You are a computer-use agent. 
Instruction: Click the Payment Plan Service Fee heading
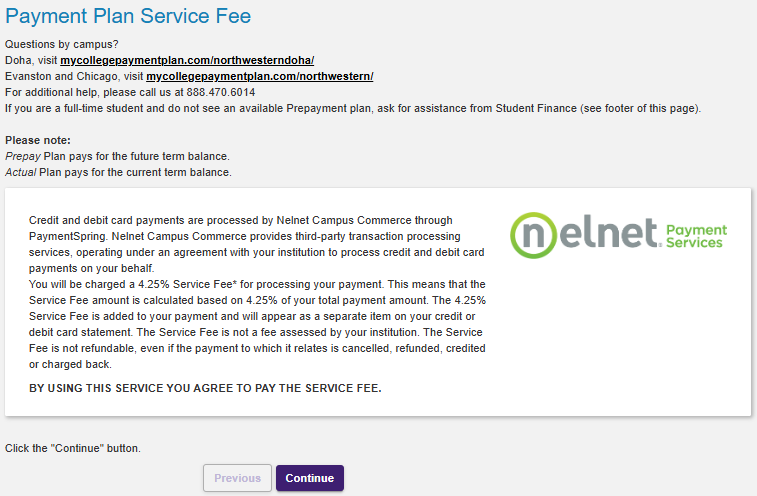click(128, 16)
